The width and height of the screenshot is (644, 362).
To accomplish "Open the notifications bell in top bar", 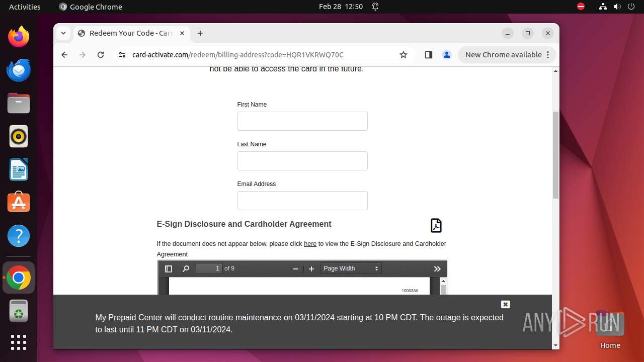I will pos(375,7).
